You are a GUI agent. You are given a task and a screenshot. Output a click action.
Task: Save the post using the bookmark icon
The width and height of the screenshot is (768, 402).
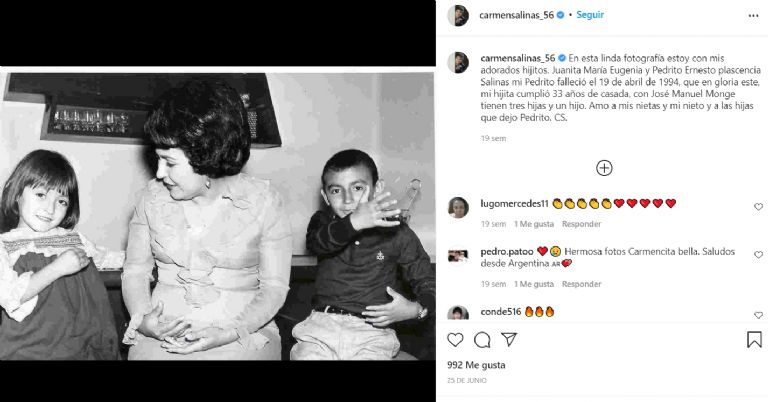pos(754,339)
